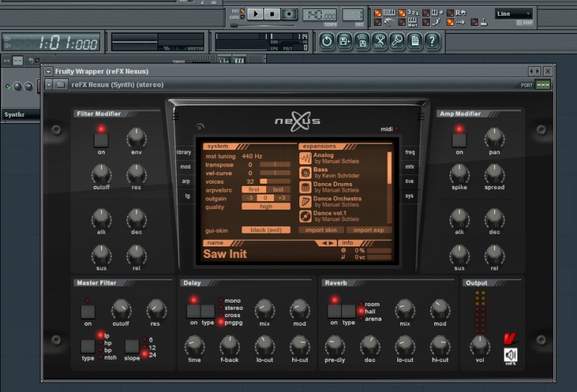This screenshot has width=577, height=392.
Task: Click the import exp button
Action: coord(369,230)
